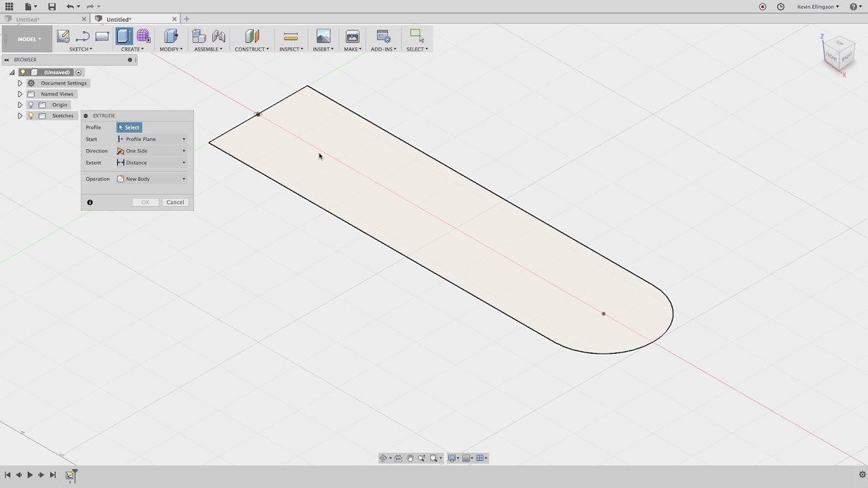Click the Press Pull modify icon
Image resolution: width=868 pixels, height=488 pixels.
[x=171, y=37]
